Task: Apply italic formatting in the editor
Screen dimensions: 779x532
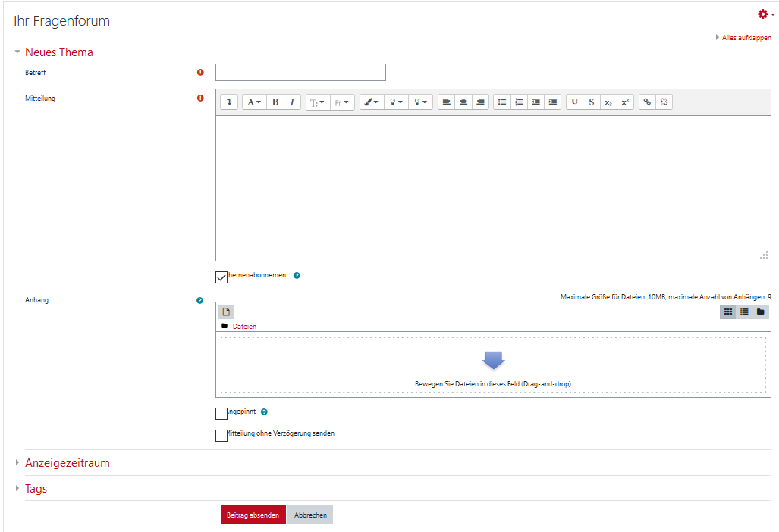Action: pos(292,102)
